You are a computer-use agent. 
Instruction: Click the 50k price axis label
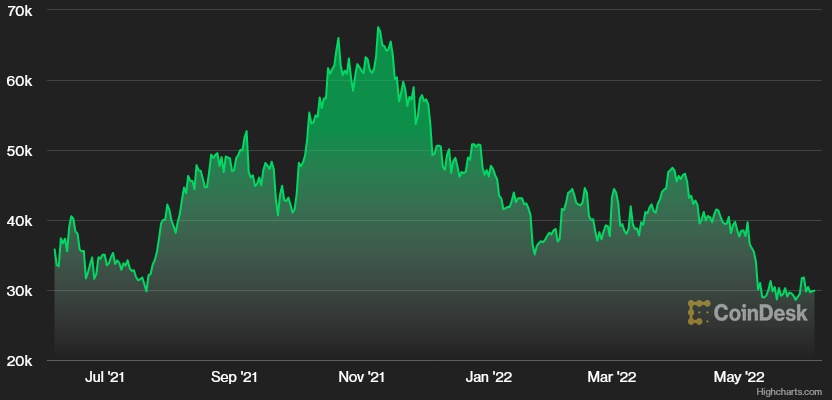[20, 150]
